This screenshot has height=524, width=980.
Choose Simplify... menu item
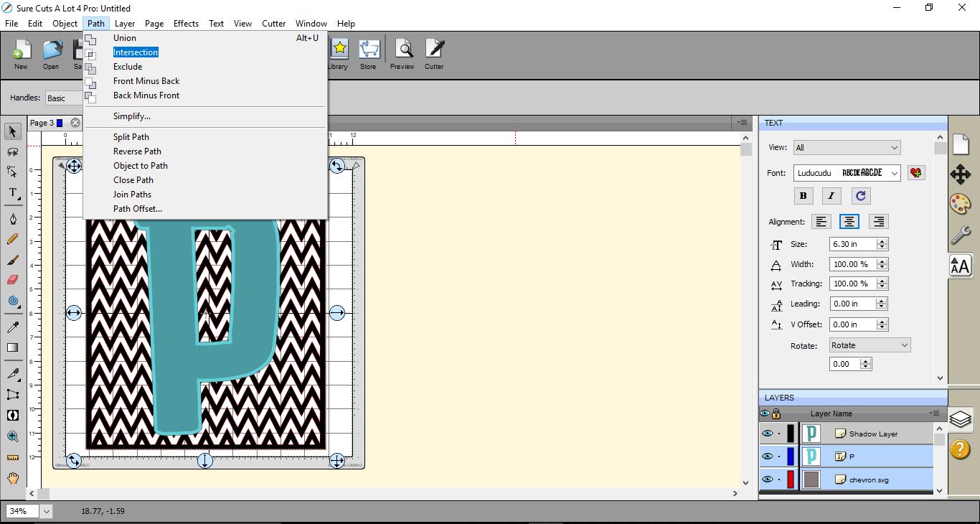pyautogui.click(x=204, y=116)
